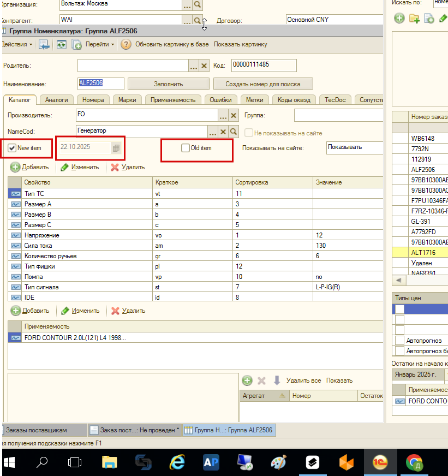Switch to Заказы поставщикам window tab

45,430
